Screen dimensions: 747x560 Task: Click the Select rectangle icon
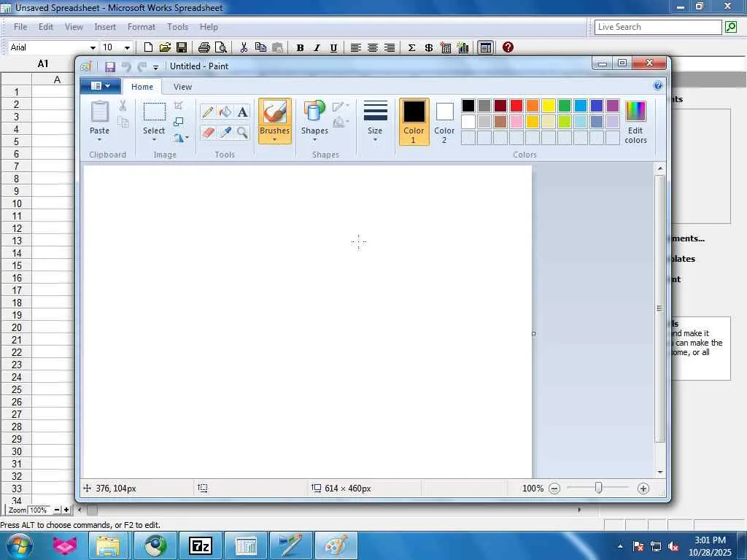coord(155,112)
